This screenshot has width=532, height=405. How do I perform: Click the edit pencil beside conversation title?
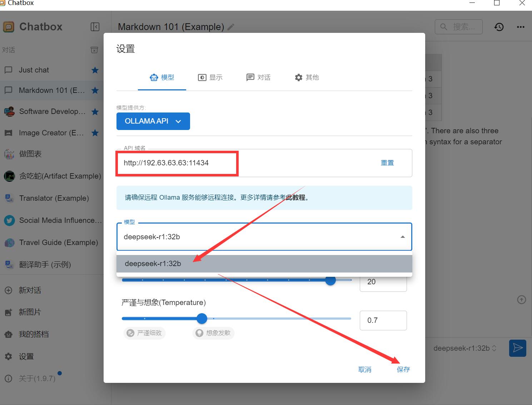coord(231,27)
